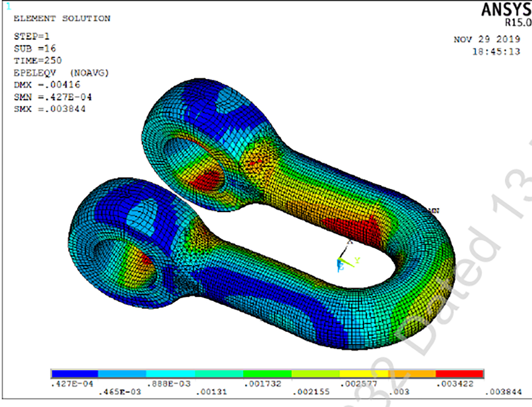Click the ELEMENT SOLUTION title text
Image resolution: width=532 pixels, height=407 pixels.
(x=62, y=19)
